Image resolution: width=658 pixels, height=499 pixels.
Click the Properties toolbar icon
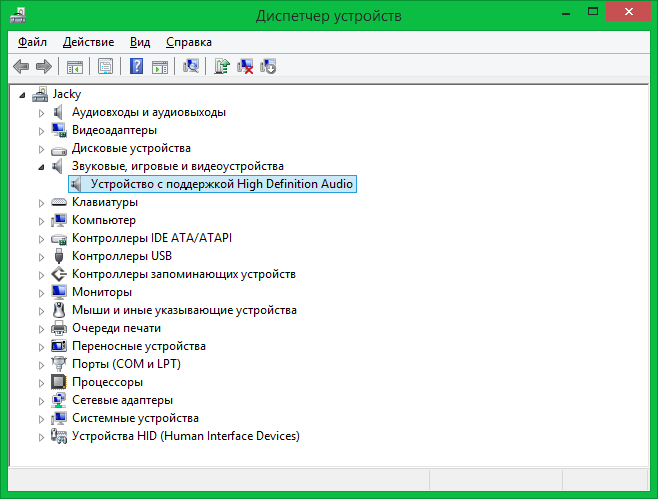(104, 67)
